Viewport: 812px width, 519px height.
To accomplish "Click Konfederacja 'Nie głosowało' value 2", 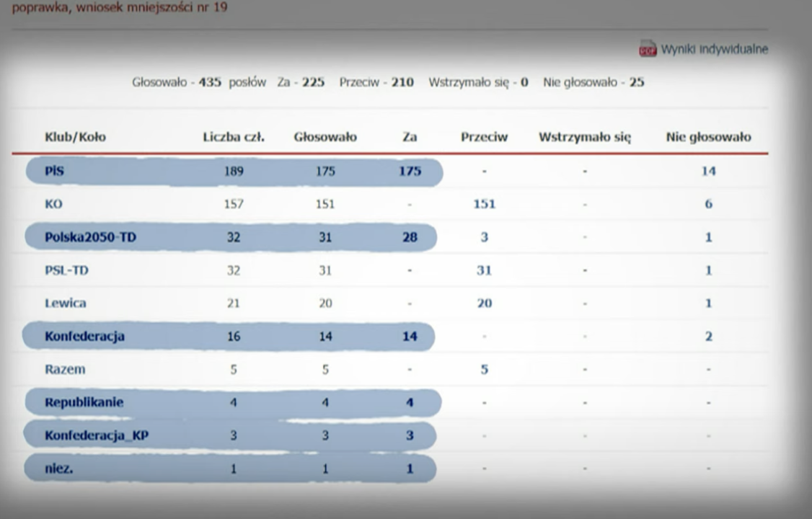I will pyautogui.click(x=708, y=337).
